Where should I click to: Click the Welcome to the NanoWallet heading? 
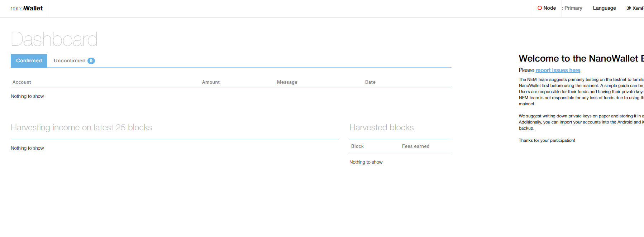pos(581,58)
